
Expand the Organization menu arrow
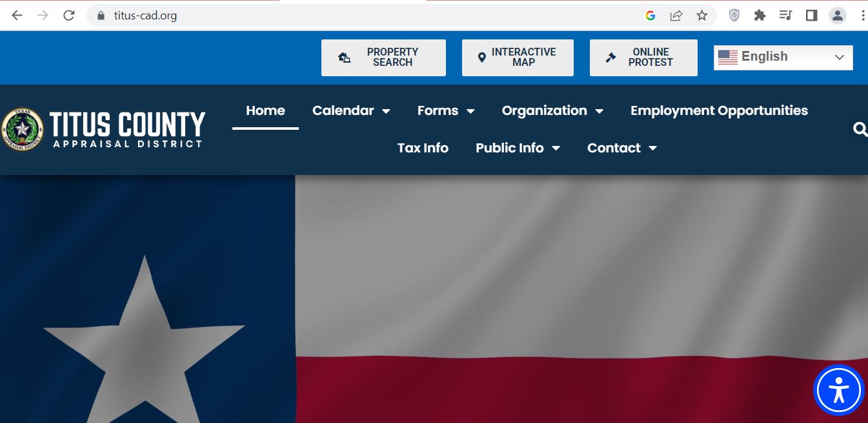[x=599, y=111]
